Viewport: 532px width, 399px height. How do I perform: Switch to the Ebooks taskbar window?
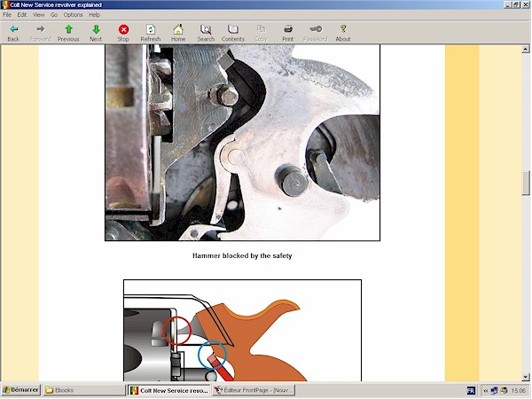pos(83,390)
